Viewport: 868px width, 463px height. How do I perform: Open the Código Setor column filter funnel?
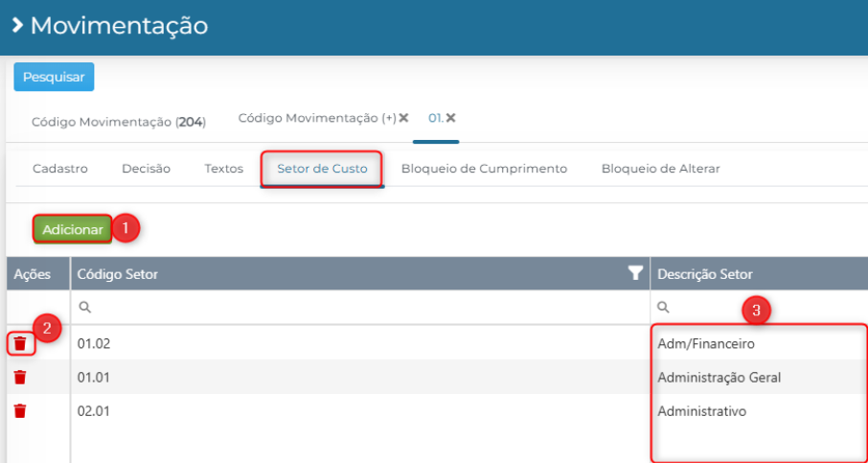[636, 273]
